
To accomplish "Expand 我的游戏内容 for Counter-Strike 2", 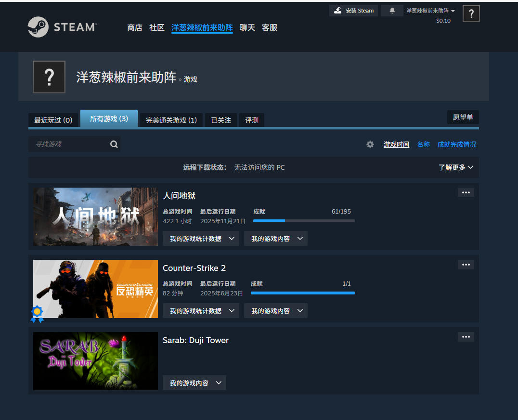I will pyautogui.click(x=275, y=311).
